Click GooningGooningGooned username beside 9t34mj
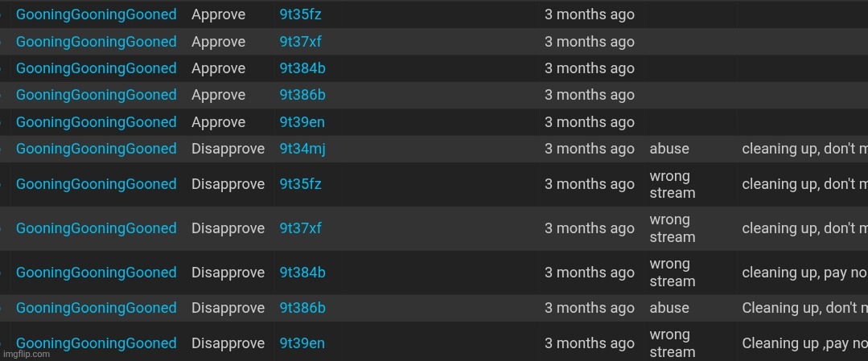The height and width of the screenshot is (361, 868). click(97, 149)
